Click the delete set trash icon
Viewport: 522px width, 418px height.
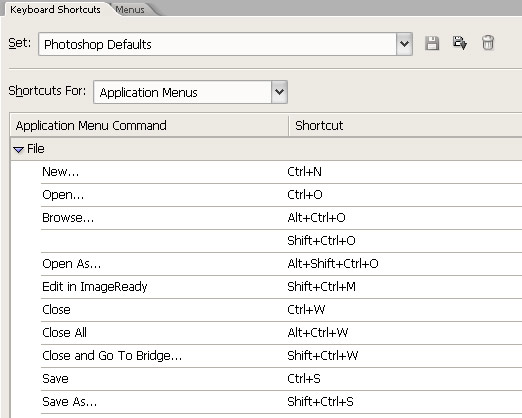(x=488, y=43)
